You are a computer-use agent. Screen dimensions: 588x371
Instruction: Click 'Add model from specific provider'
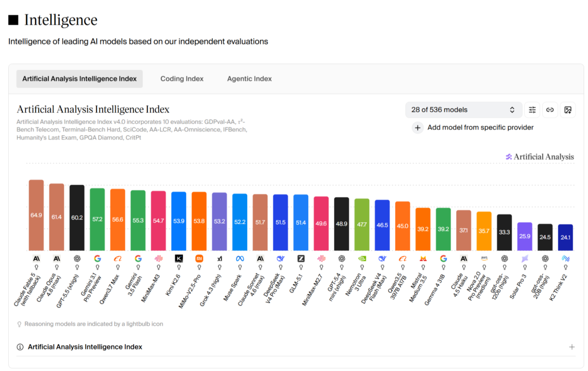[473, 127]
